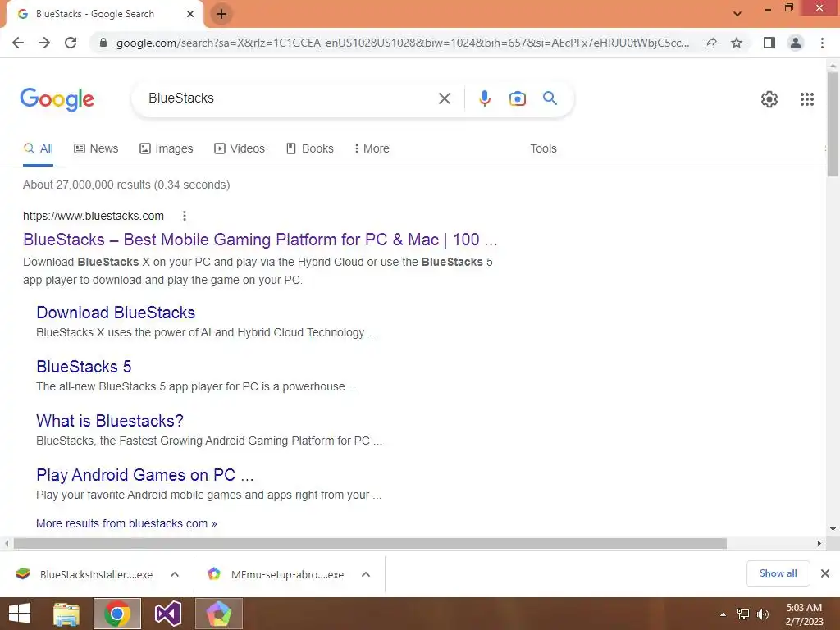Launch Visual Studio from taskbar
840x630 pixels.
point(168,614)
